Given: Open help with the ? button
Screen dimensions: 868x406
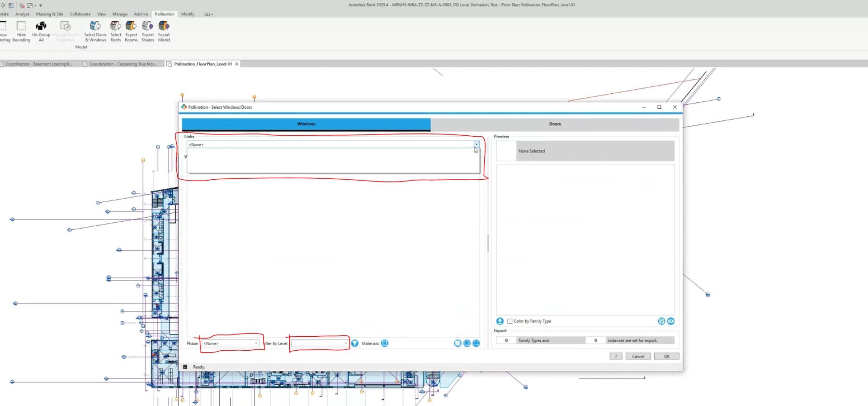Looking at the screenshot, I should click(x=616, y=357).
